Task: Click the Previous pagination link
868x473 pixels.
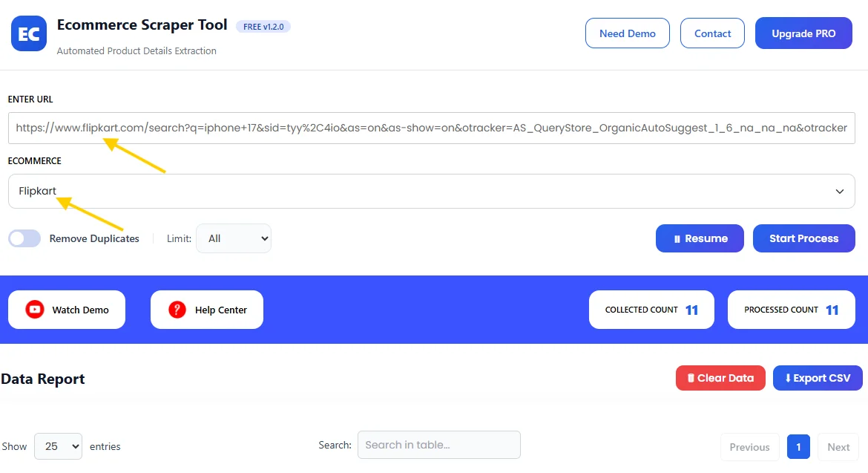Action: pyautogui.click(x=749, y=446)
